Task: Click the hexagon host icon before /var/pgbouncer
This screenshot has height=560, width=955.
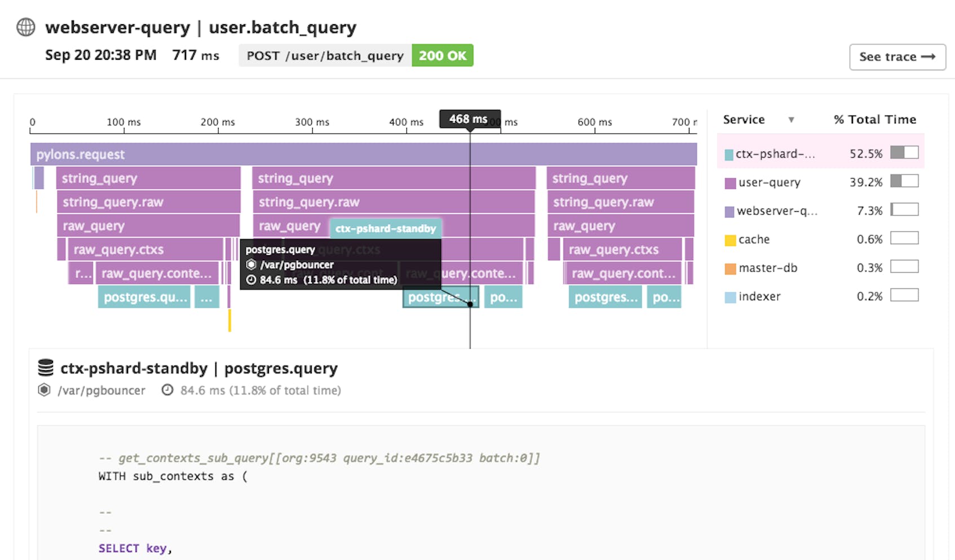Action: coord(44,390)
